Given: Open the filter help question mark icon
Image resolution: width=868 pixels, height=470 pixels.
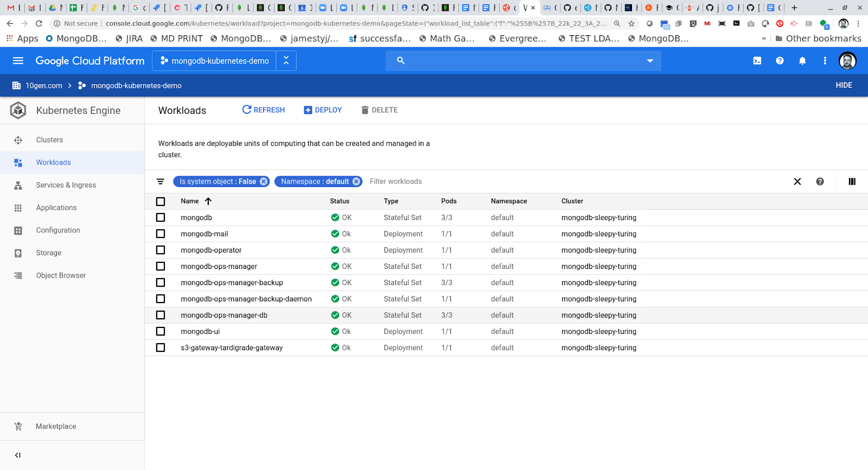Looking at the screenshot, I should tap(820, 182).
